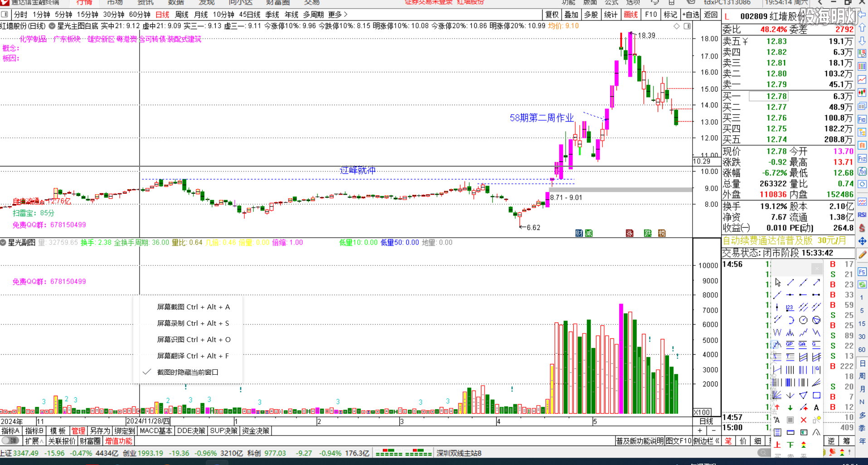This screenshot has height=465, width=868.
Task: Click the 买一 price box showing 12.78
Action: pos(769,96)
